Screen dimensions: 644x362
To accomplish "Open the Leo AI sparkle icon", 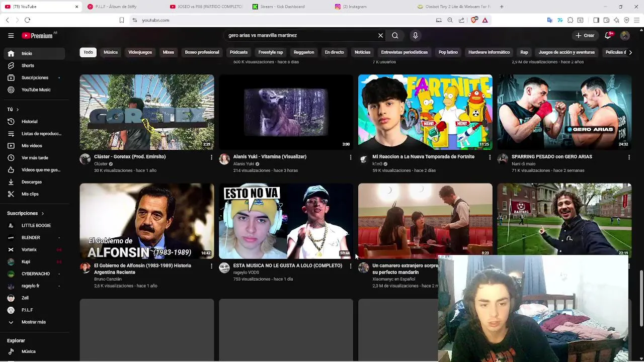I will (616, 20).
